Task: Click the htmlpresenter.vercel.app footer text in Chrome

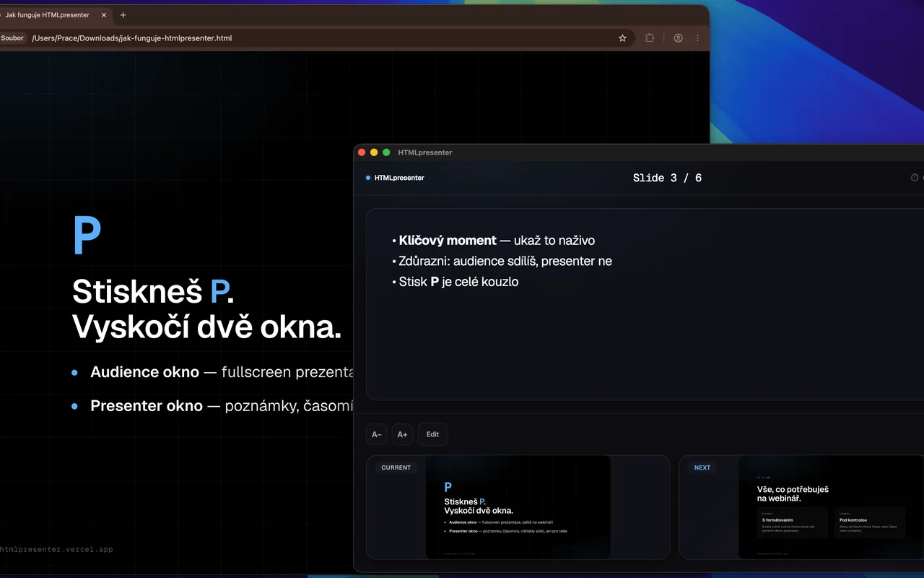Action: 56,550
